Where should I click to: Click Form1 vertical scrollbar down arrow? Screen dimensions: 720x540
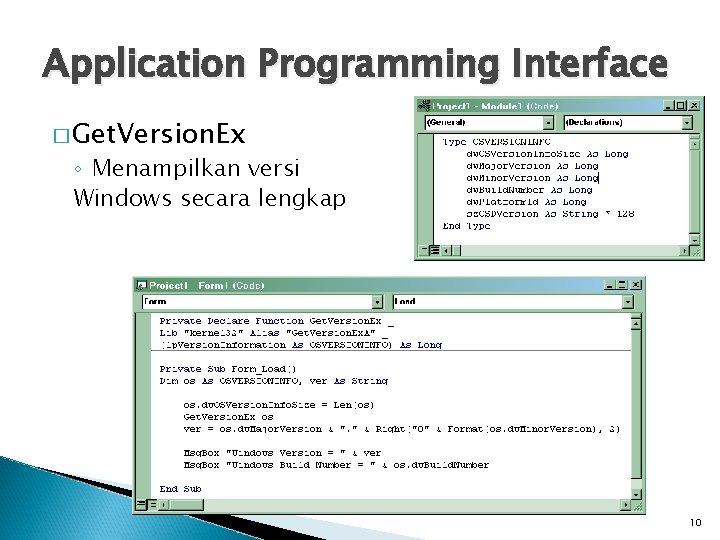coord(636,494)
